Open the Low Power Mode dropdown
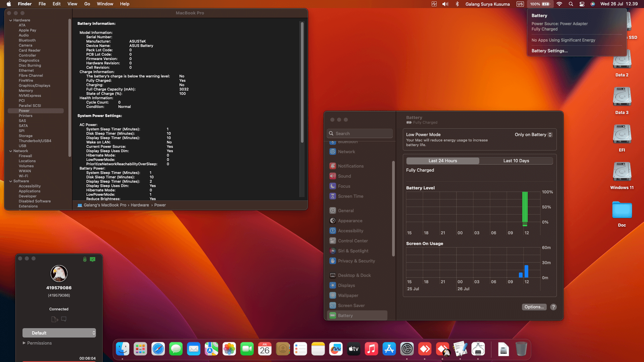The height and width of the screenshot is (362, 644). (x=533, y=134)
